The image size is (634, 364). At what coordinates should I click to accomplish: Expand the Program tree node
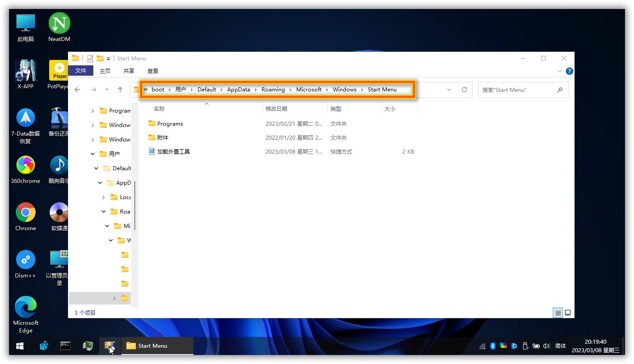pos(93,111)
